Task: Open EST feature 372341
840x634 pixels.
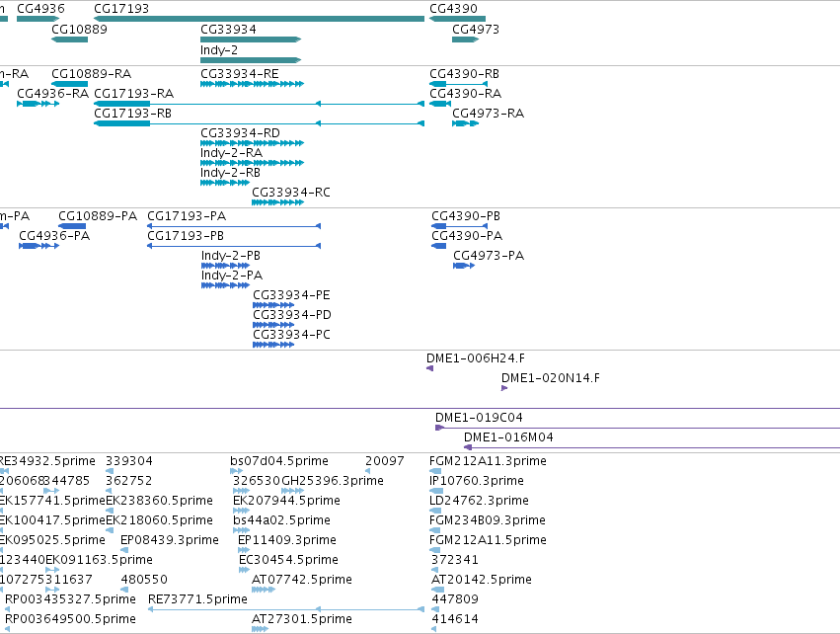Action: [x=455, y=561]
